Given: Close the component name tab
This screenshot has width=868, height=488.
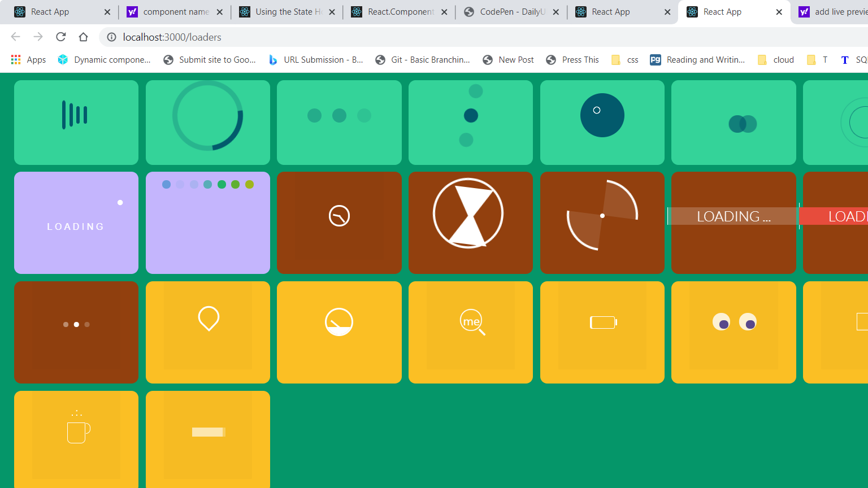Looking at the screenshot, I should point(219,12).
